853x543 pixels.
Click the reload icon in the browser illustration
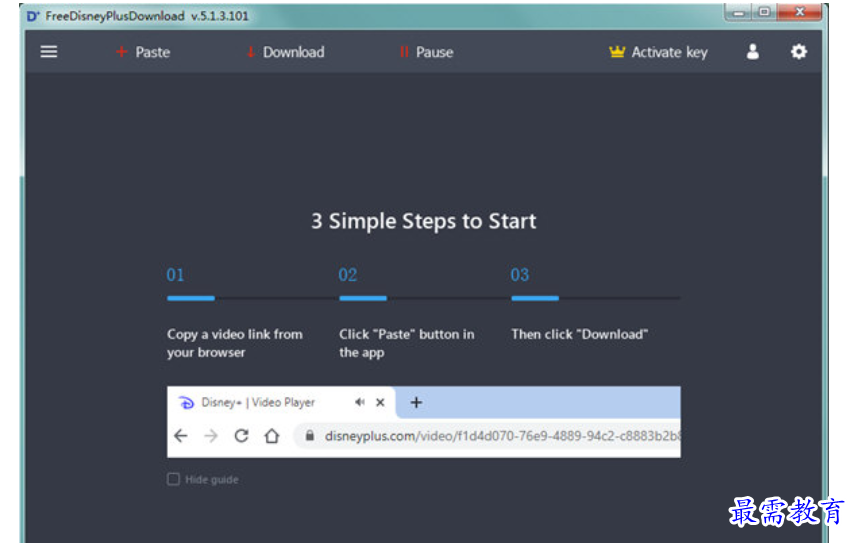click(242, 436)
